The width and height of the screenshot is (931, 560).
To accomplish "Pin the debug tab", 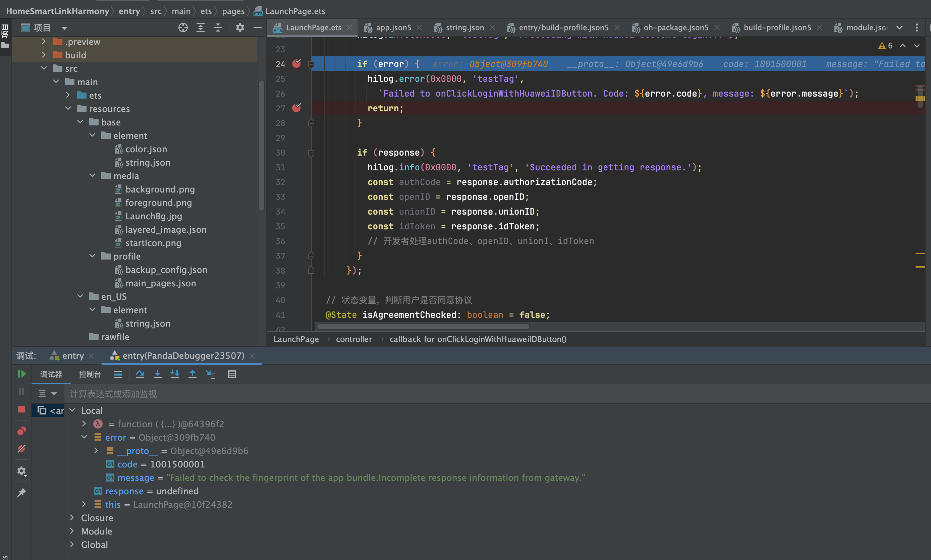I will 21,493.
